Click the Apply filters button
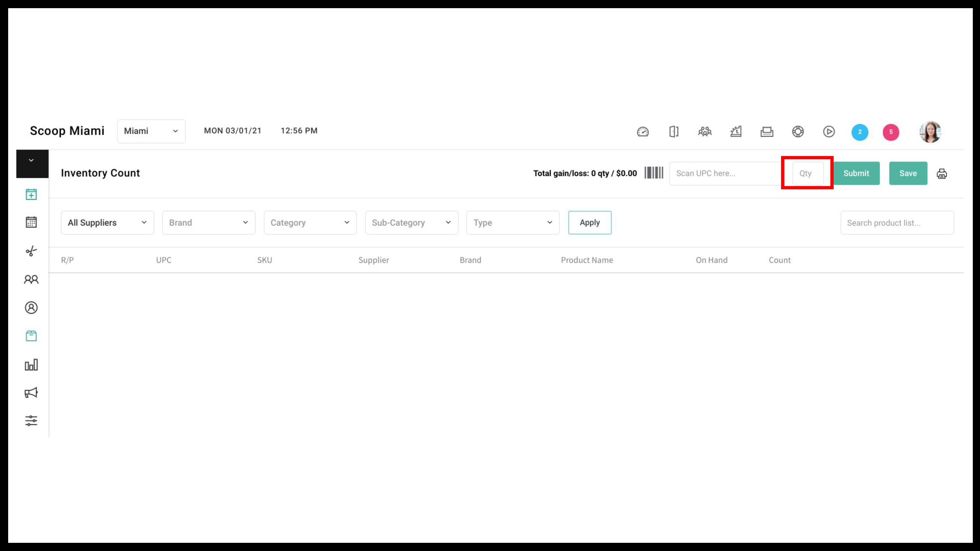This screenshot has height=551, width=980. click(590, 222)
